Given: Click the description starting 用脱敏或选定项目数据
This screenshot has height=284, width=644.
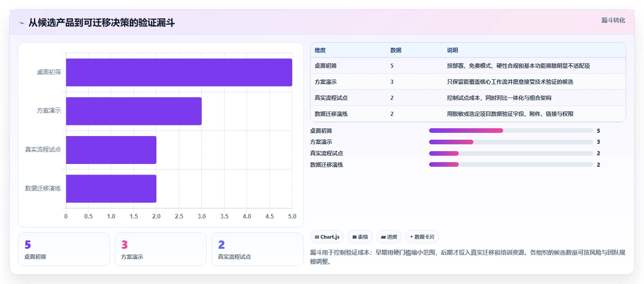Looking at the screenshot, I should point(510,114).
